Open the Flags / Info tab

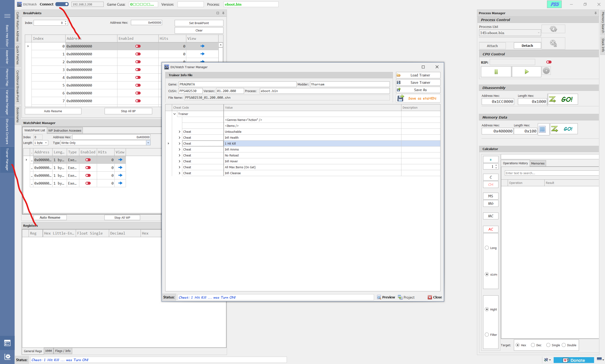63,351
